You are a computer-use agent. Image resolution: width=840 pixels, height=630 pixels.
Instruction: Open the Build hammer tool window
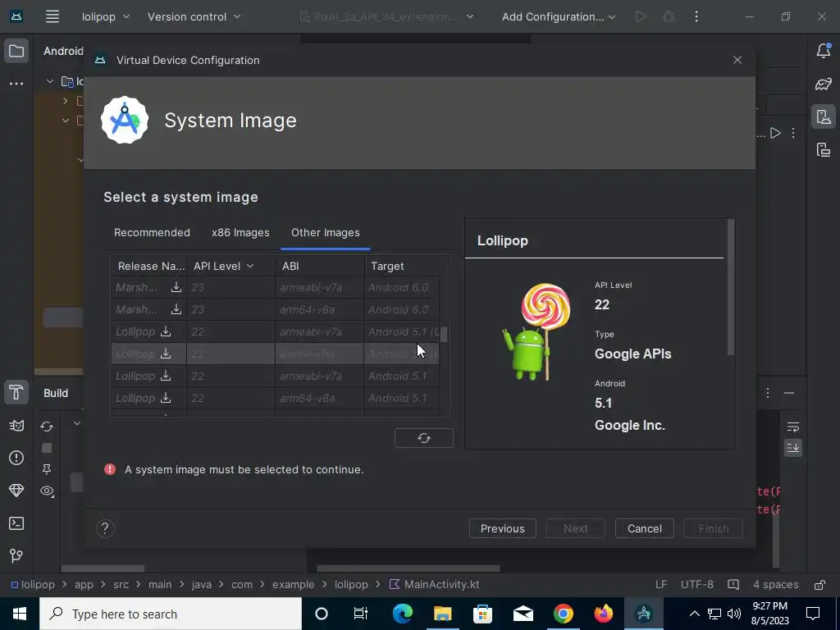coord(16,393)
